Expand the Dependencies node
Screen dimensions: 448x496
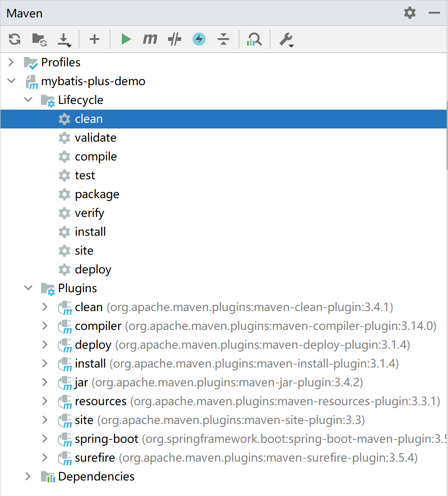pos(28,476)
